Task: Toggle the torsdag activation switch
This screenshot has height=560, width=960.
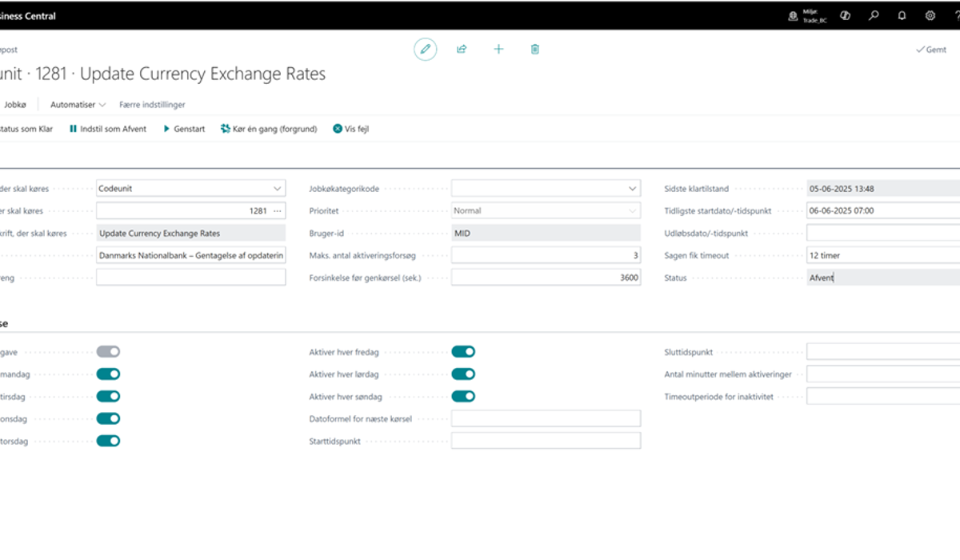Action: tap(108, 441)
